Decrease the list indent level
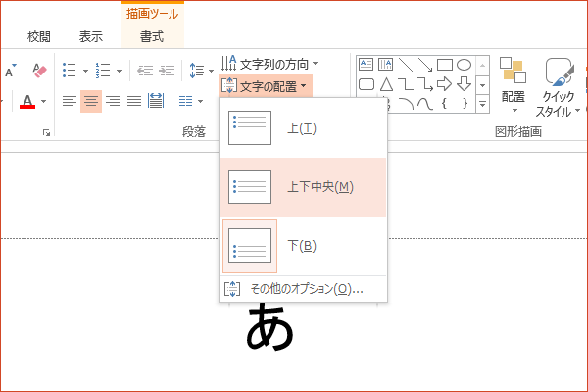Viewport: 588px width, 392px height. [145, 71]
